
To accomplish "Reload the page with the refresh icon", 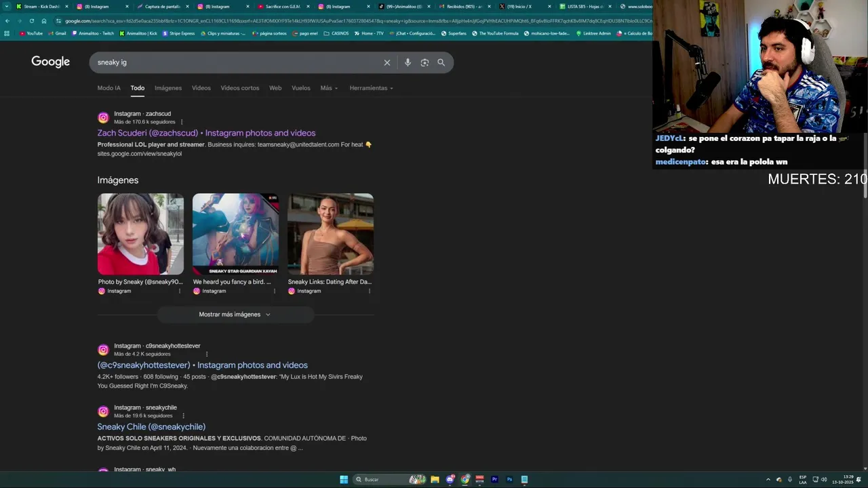I will [31, 21].
